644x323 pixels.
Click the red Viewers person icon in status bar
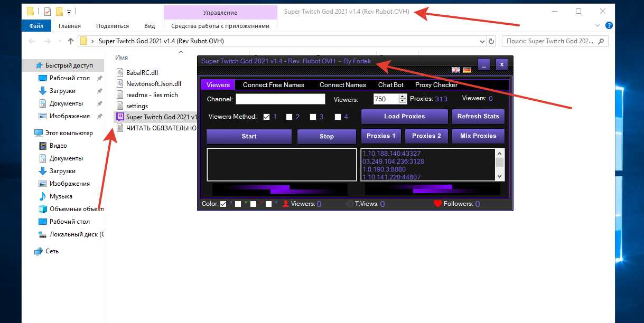(x=286, y=204)
